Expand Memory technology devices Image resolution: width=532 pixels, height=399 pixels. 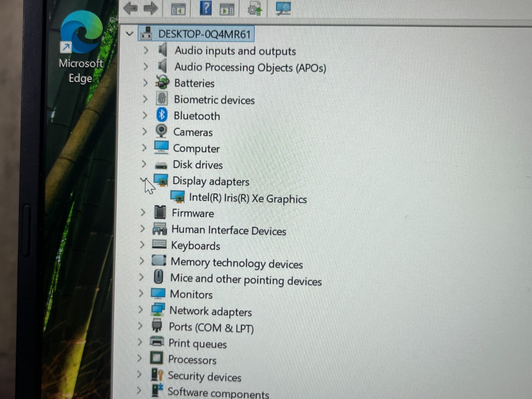coord(142,261)
